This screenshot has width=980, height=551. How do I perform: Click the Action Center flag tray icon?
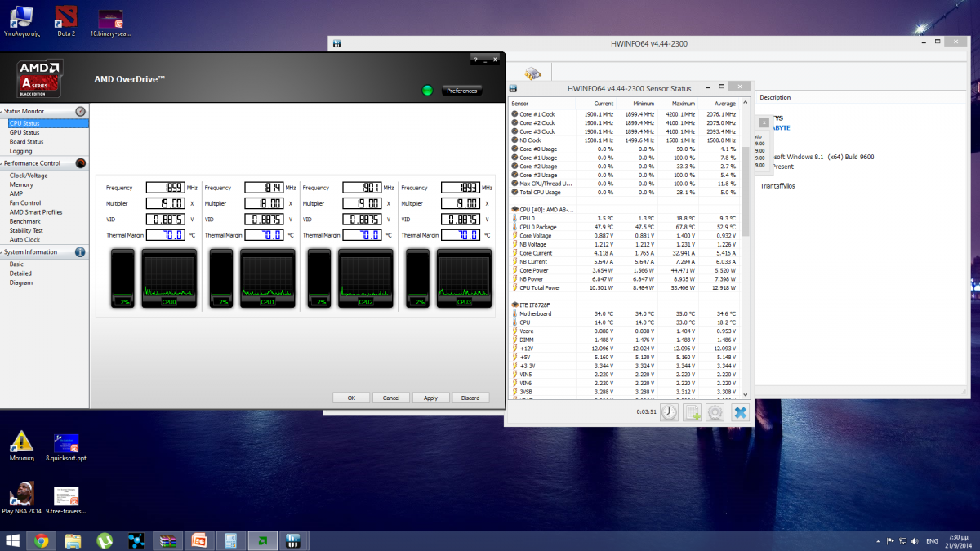890,541
